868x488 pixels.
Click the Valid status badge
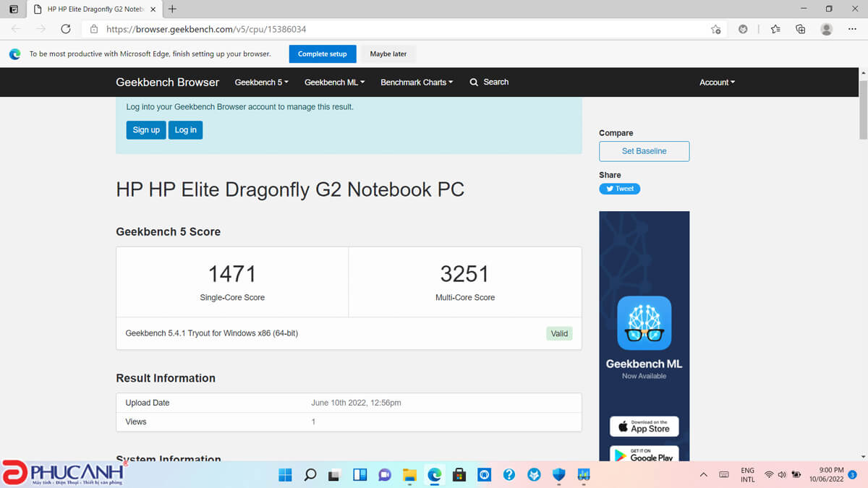[x=559, y=333]
